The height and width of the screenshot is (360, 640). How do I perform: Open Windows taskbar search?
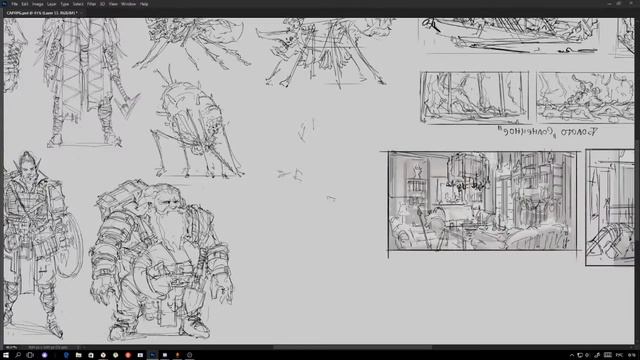(x=18, y=355)
